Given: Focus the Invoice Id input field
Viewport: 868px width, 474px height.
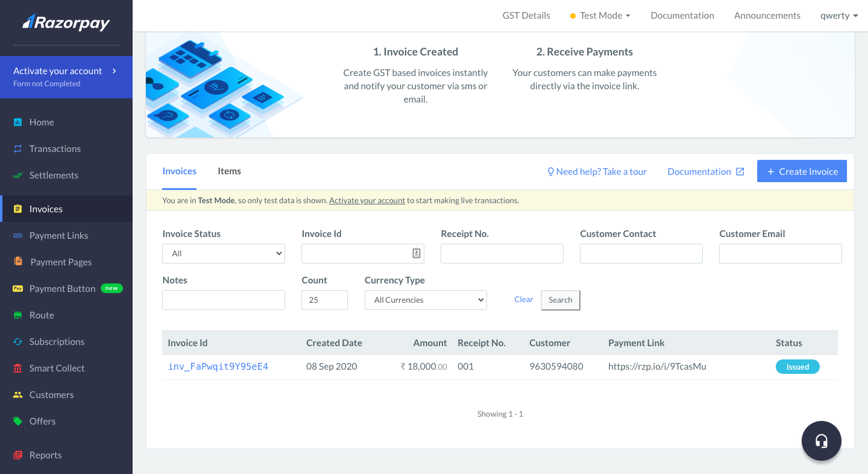Looking at the screenshot, I should [x=363, y=253].
